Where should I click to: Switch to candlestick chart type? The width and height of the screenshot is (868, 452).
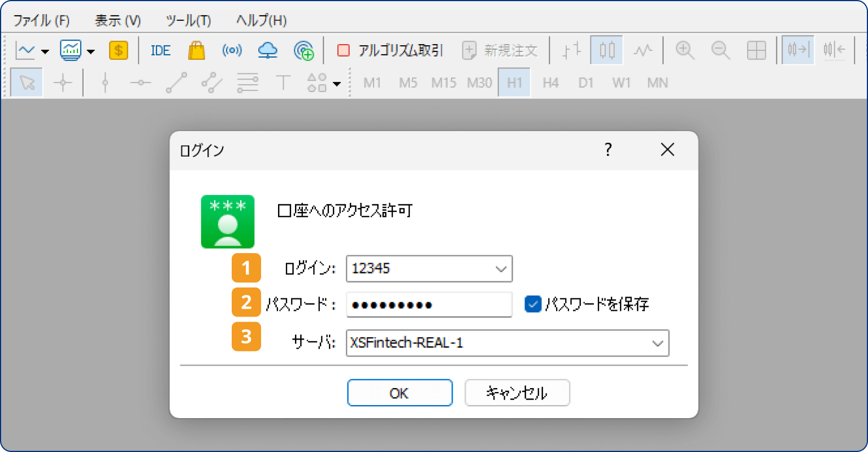tap(607, 50)
